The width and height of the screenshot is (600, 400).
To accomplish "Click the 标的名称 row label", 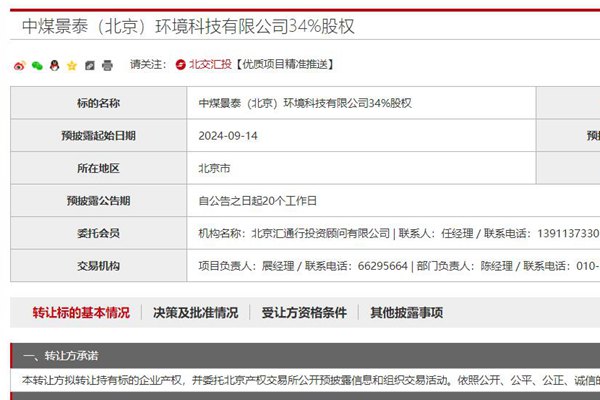I will click(x=98, y=103).
